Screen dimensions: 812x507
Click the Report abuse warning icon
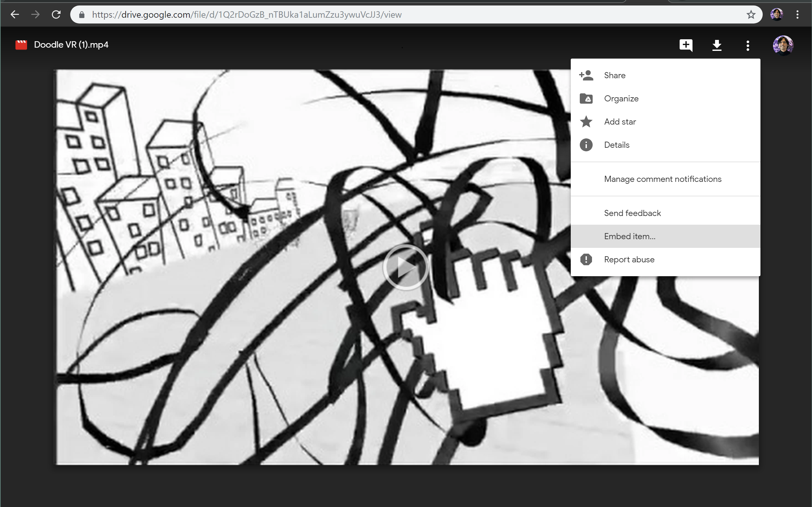pos(586,259)
